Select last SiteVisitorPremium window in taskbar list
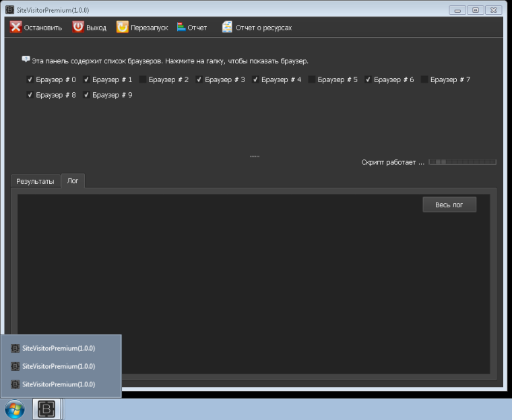The width and height of the screenshot is (512, 420). [59, 384]
